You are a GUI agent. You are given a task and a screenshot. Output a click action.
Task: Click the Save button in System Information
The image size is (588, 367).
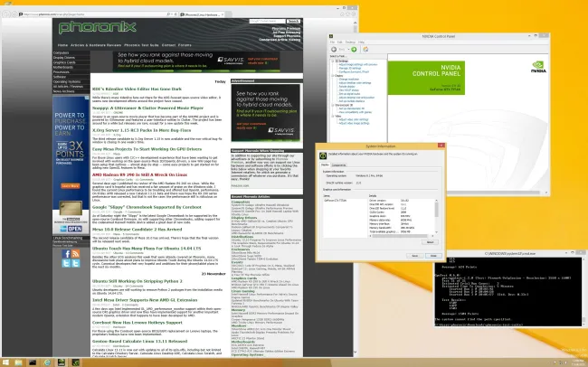[x=414, y=256]
